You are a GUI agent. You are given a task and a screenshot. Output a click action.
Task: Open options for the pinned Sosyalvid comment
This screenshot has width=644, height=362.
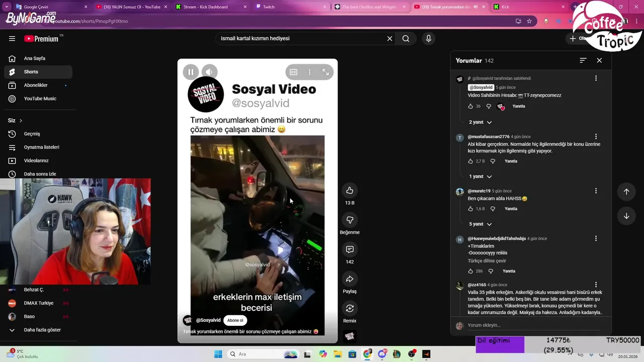tap(596, 78)
